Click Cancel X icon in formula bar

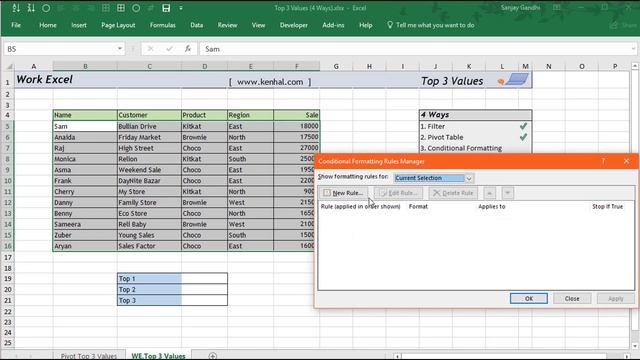point(150,49)
